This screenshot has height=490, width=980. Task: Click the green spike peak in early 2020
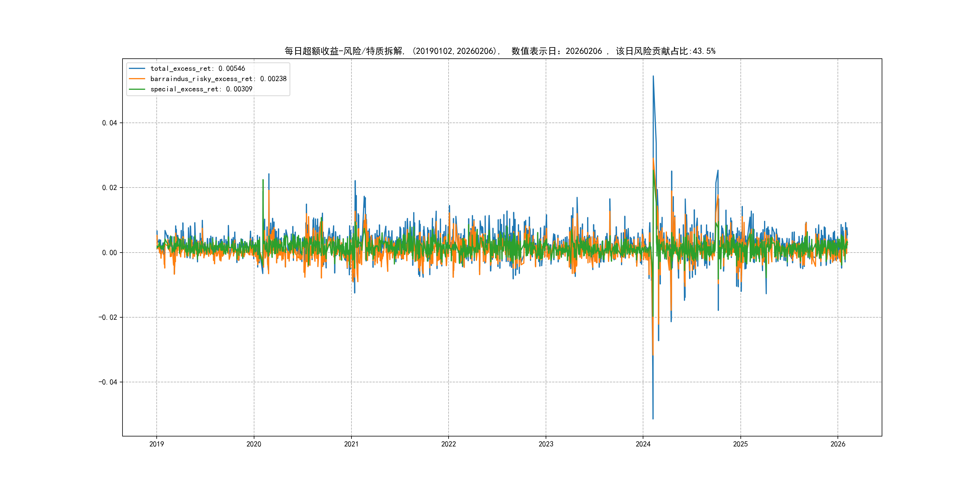[x=263, y=180]
